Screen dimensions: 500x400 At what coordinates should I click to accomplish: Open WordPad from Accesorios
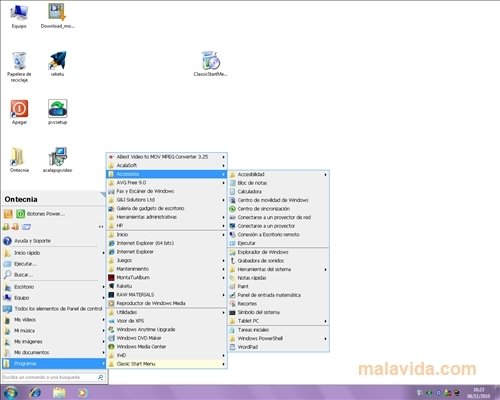point(279,347)
